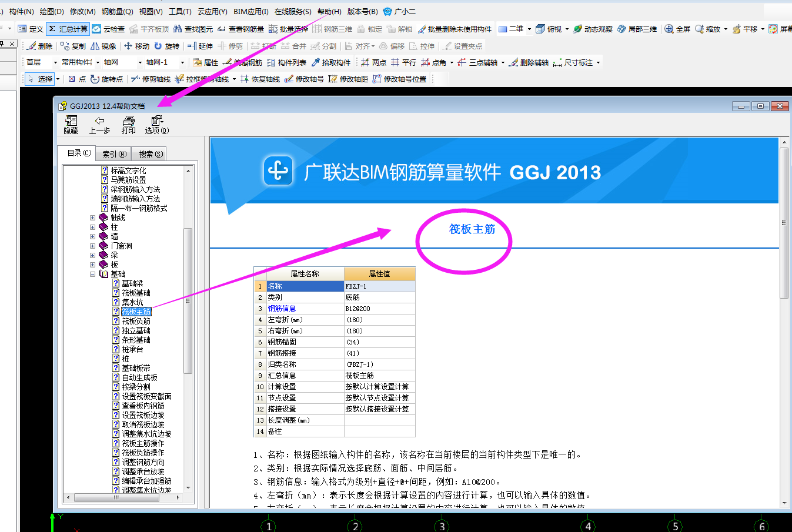The width and height of the screenshot is (792, 532).
Task: Open 自动生成板 help topic
Action: pyautogui.click(x=139, y=377)
